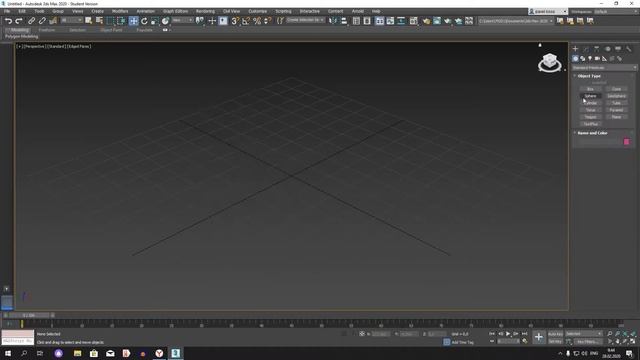
Task: Choose the Bind to Space Warp tool
Action: coord(53,21)
